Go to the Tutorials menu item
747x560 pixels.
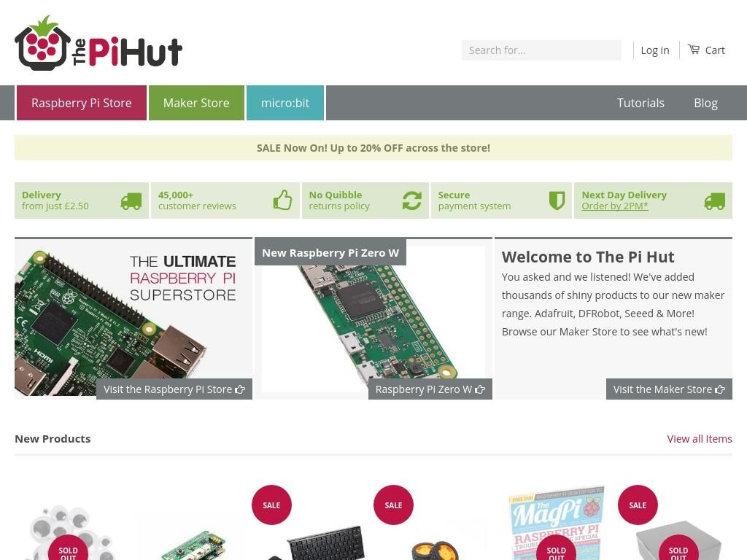tap(640, 103)
